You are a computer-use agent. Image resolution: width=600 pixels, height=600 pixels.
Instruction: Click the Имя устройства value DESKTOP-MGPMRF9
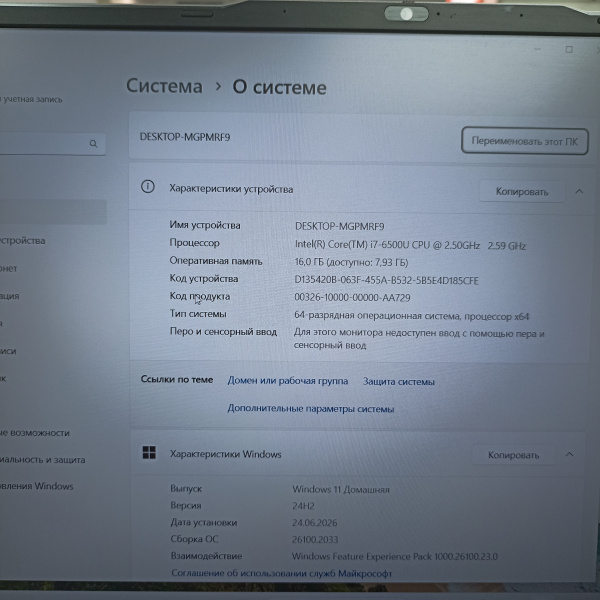coord(339,226)
